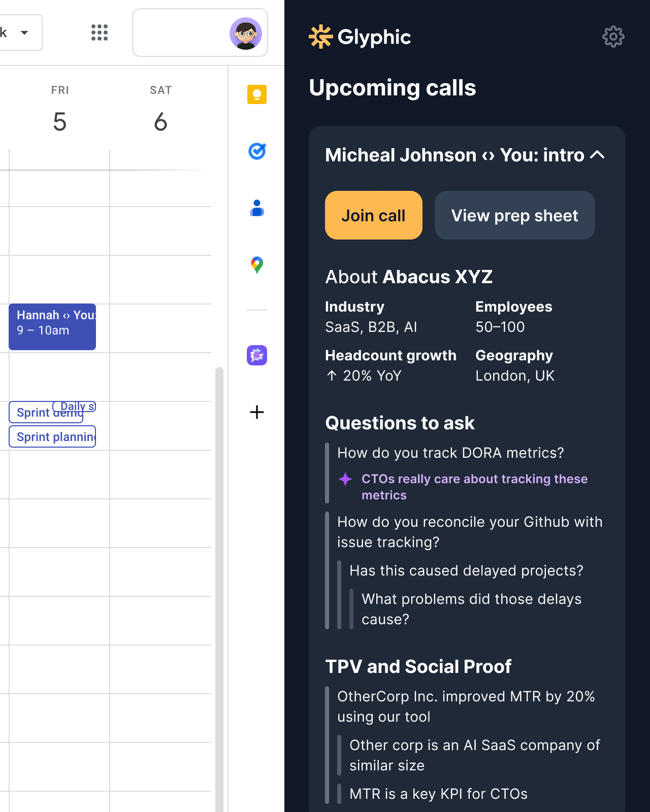Open Google Maps in the side panel
This screenshot has height=812, width=650.
257,265
